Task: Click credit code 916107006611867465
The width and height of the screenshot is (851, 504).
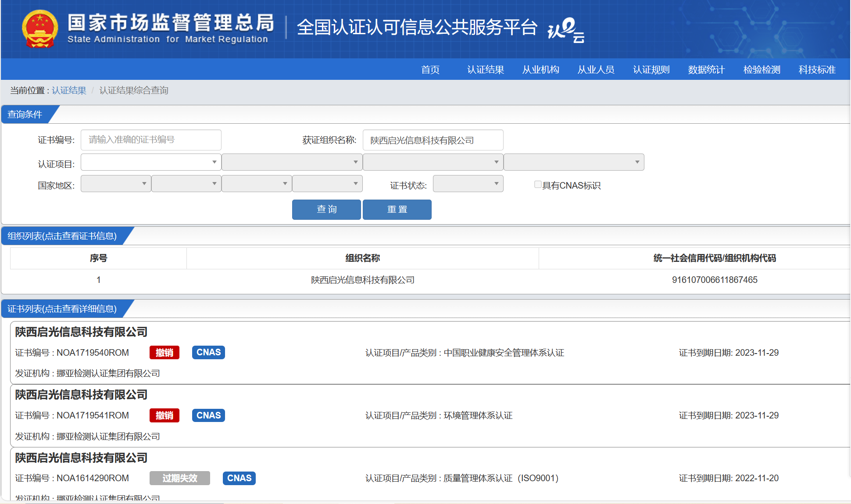Action: tap(715, 280)
